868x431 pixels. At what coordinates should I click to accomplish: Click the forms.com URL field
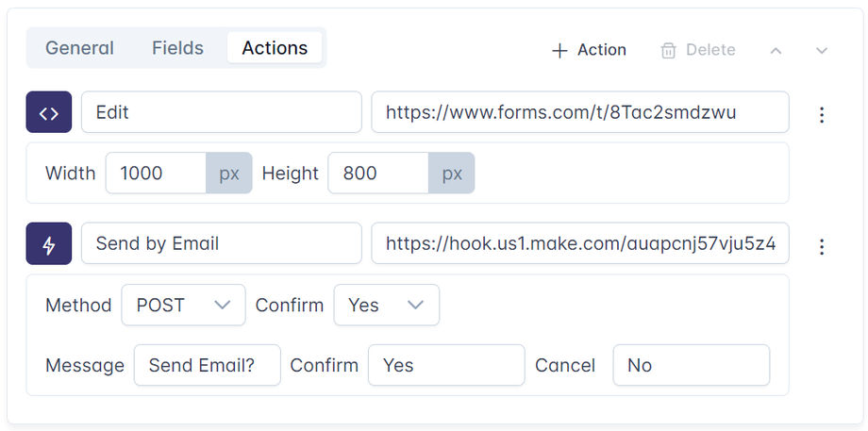click(579, 112)
